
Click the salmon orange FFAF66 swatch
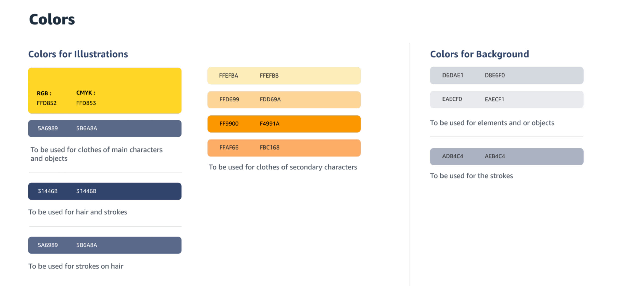point(284,148)
